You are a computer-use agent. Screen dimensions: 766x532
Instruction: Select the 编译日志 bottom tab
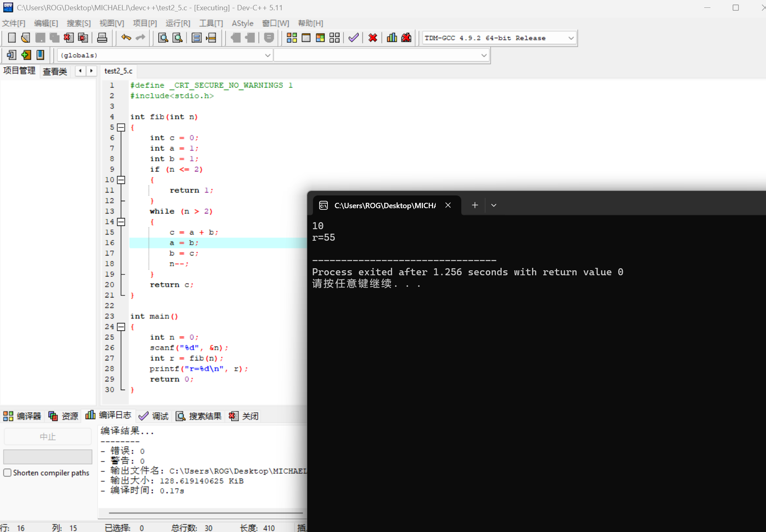[108, 416]
